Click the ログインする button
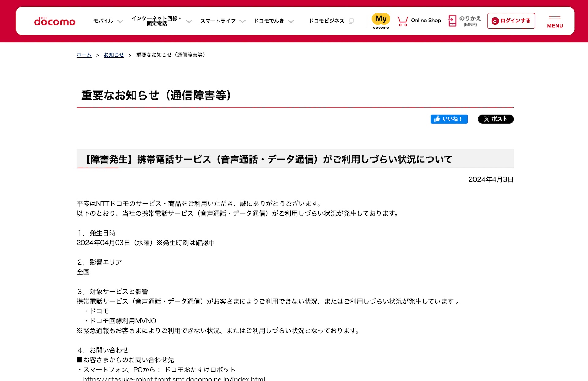 point(511,21)
